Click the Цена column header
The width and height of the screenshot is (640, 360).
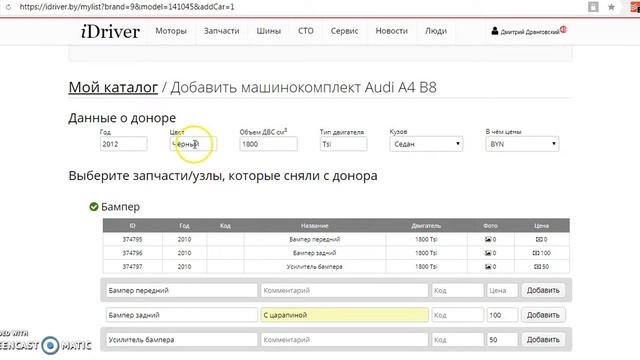coord(541,226)
